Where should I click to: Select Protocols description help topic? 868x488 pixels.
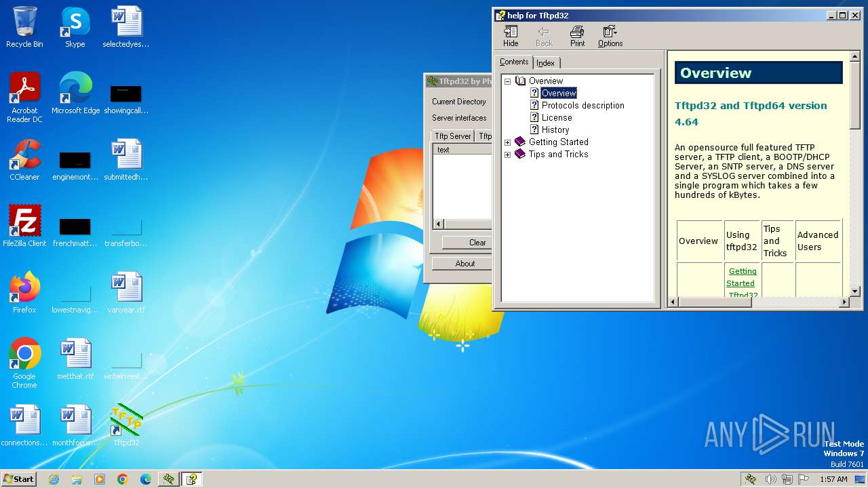(x=583, y=106)
